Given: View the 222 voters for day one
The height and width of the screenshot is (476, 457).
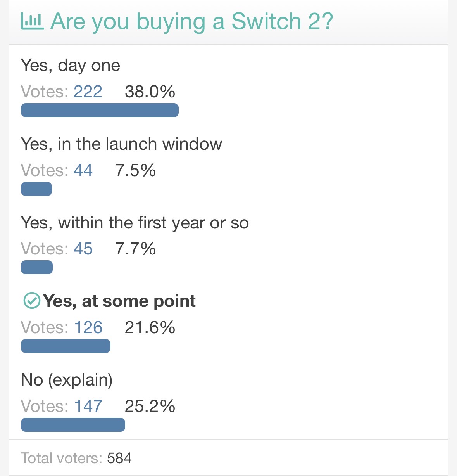Looking at the screenshot, I should click(x=88, y=92).
